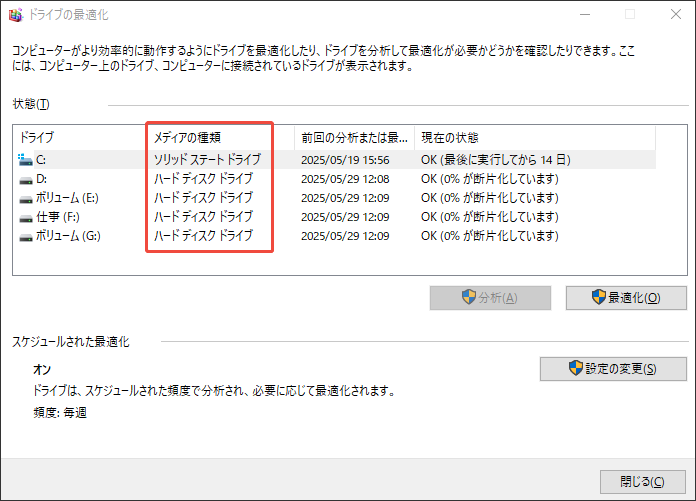
Task: Click the 現在の状態 column header
Action: [x=450, y=138]
